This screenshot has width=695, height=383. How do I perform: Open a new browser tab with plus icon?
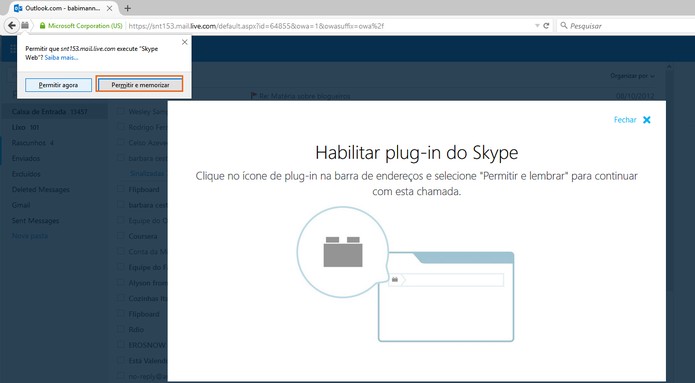128,8
